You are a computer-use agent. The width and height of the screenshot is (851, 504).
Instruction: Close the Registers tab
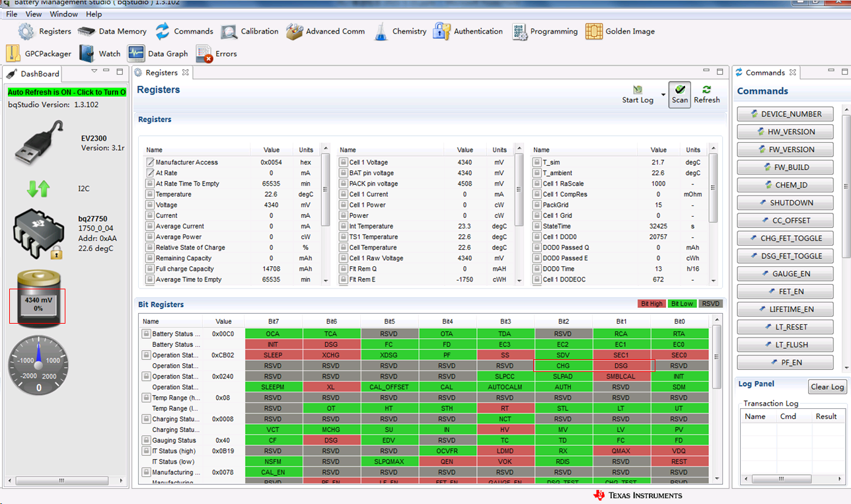coord(186,73)
